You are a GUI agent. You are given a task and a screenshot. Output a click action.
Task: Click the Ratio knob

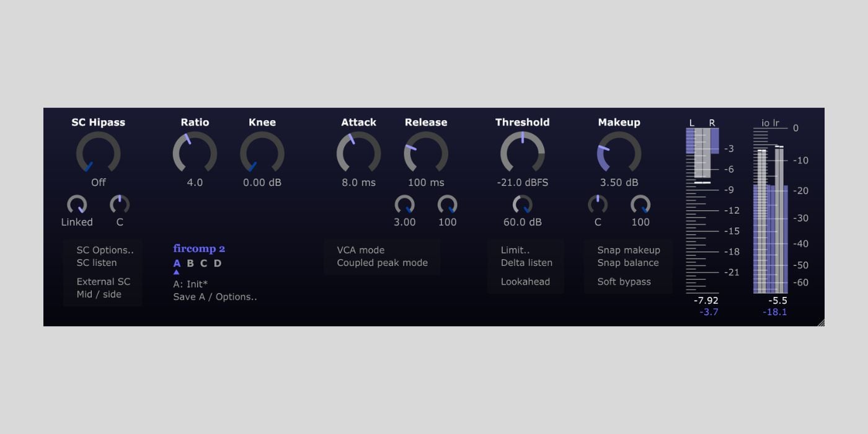pyautogui.click(x=195, y=153)
